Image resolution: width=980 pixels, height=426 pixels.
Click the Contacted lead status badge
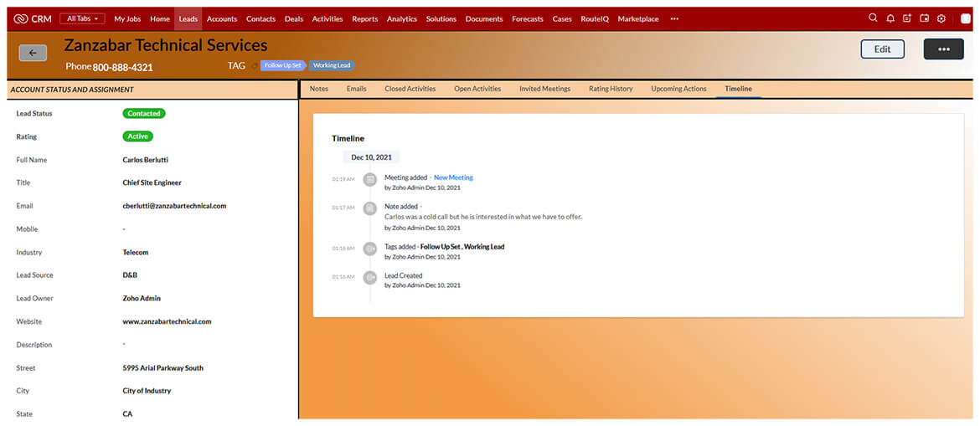(144, 114)
